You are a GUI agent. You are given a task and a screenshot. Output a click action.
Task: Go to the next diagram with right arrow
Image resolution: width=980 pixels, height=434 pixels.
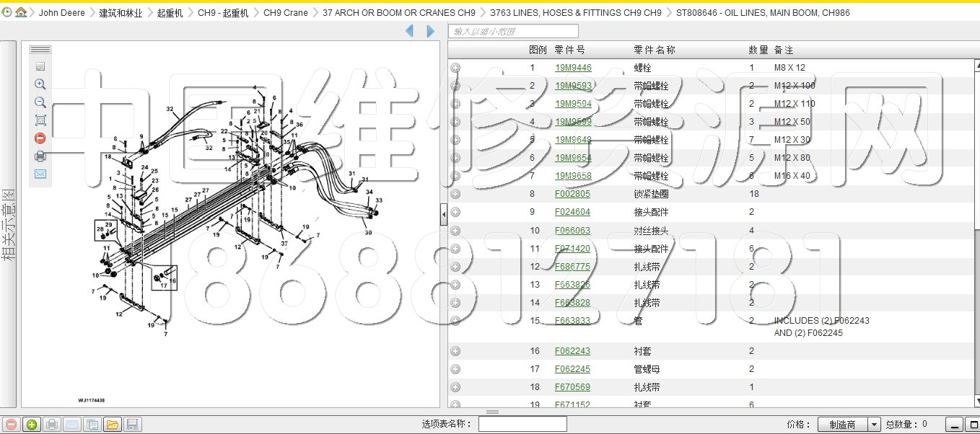coord(431,31)
